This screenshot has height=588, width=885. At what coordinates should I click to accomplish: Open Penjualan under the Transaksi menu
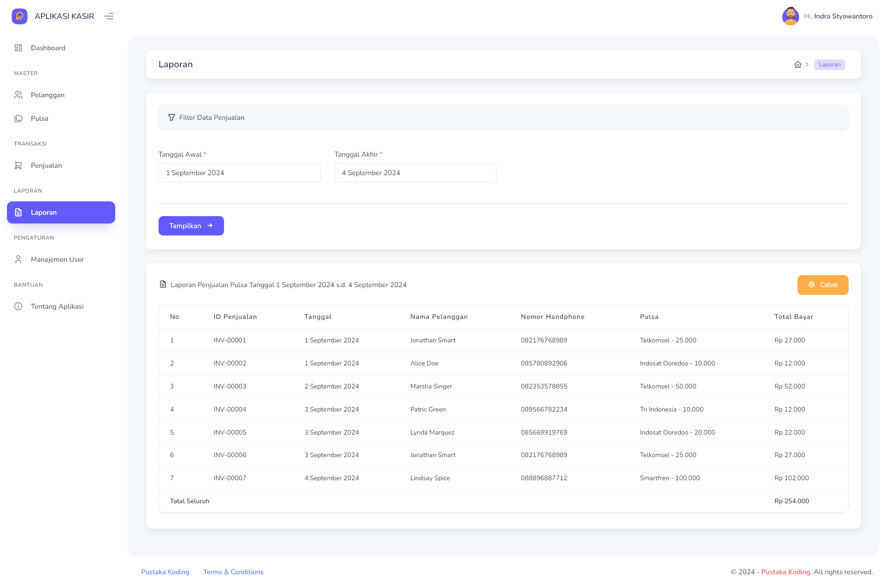tap(46, 165)
